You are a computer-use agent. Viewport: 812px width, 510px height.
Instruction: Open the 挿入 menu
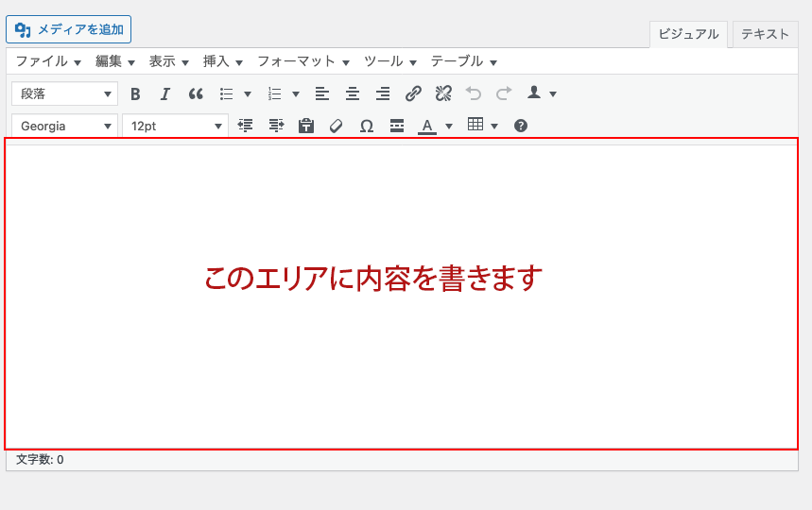223,61
